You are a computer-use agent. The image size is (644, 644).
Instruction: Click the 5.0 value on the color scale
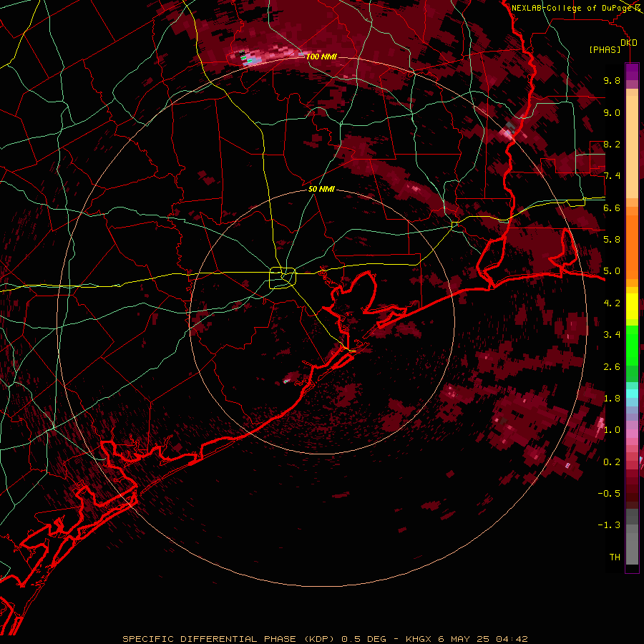tap(612, 271)
